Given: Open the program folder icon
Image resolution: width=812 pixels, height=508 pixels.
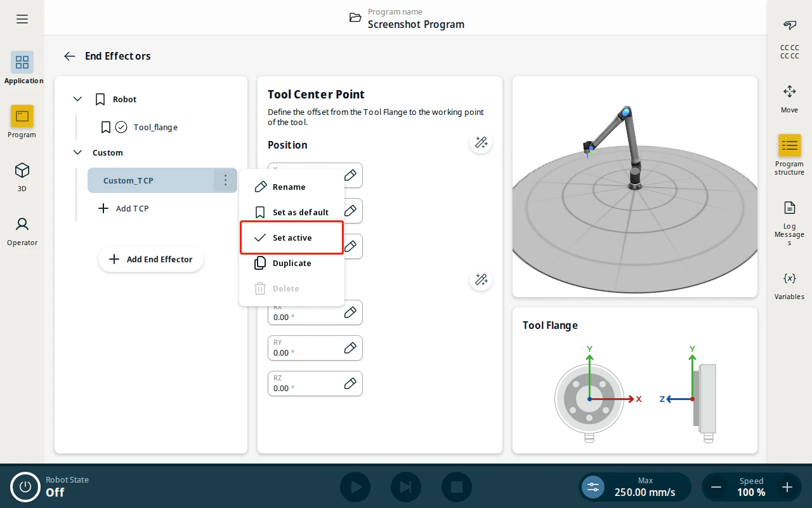Looking at the screenshot, I should (x=355, y=18).
